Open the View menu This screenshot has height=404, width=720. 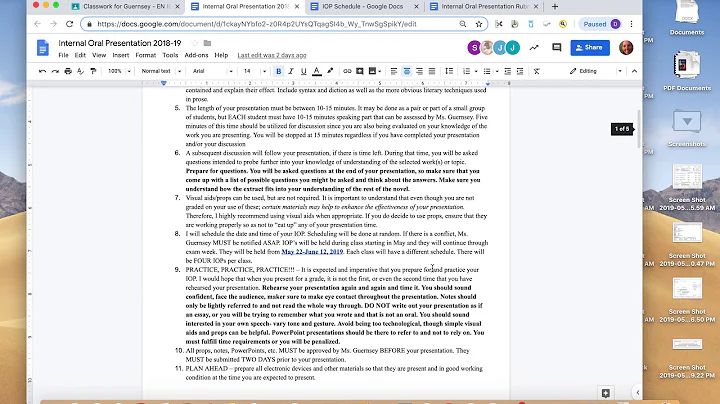click(99, 55)
